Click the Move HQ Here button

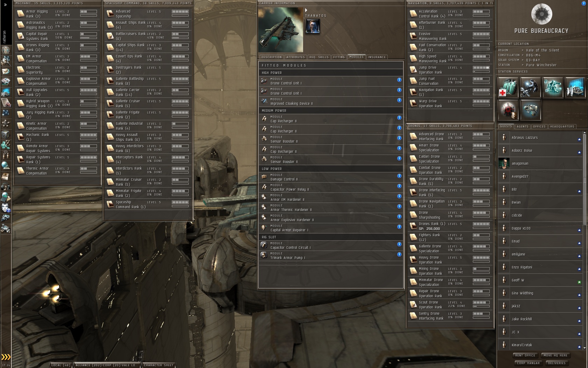[555, 355]
